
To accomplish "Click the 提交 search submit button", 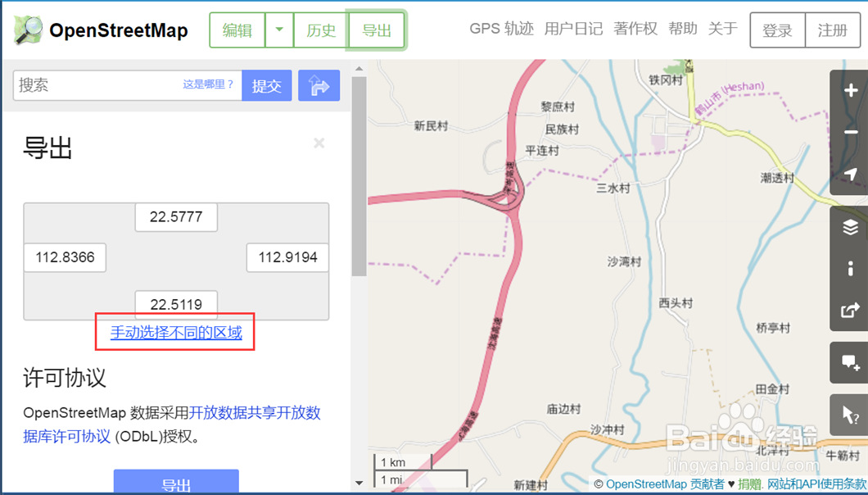I will [267, 85].
